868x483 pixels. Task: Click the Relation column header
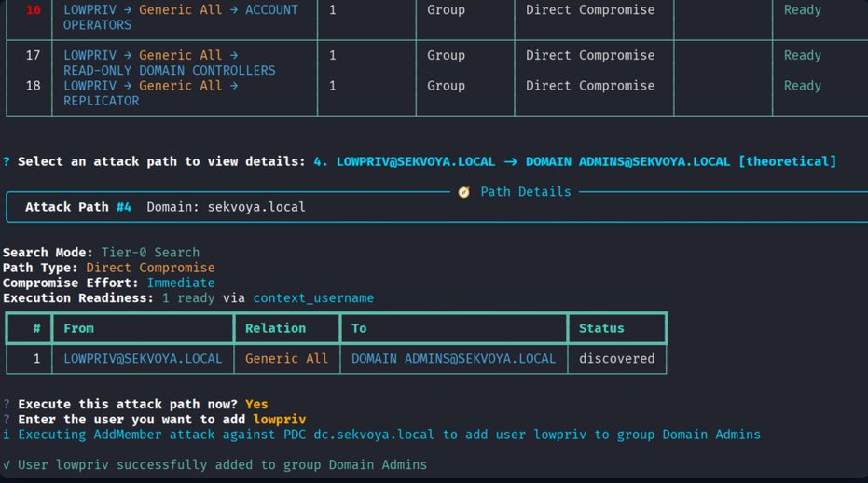275,328
